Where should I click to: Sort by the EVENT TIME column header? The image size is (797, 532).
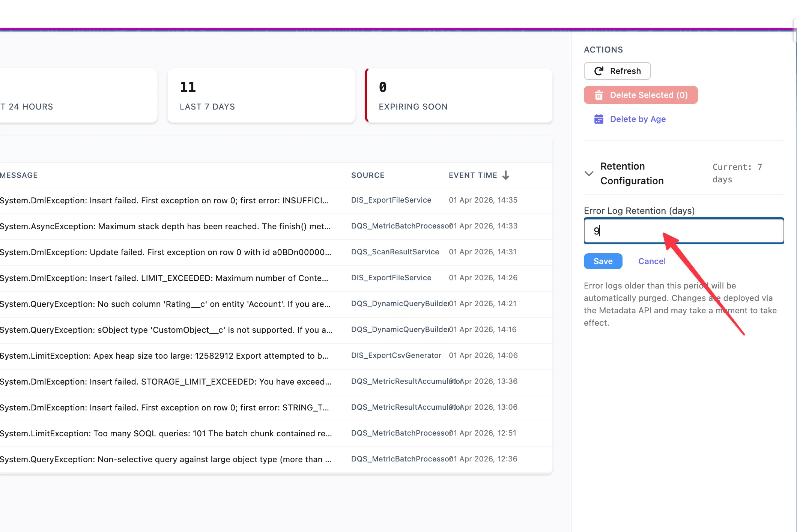tap(472, 175)
